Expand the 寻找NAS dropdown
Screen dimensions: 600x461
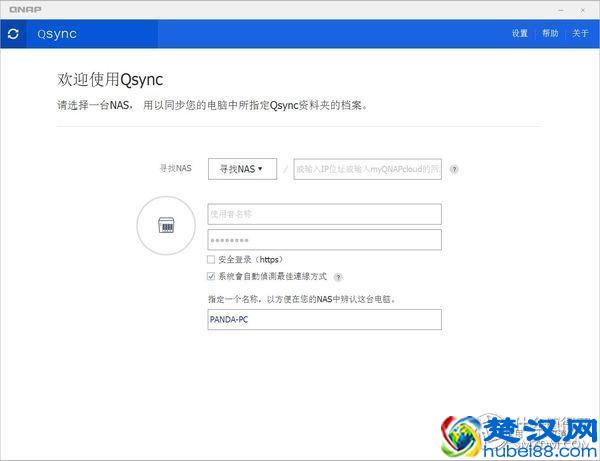pyautogui.click(x=242, y=169)
